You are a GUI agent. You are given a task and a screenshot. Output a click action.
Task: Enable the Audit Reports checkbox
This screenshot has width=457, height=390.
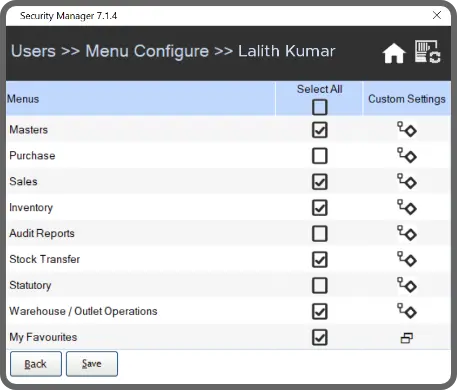[x=320, y=233]
